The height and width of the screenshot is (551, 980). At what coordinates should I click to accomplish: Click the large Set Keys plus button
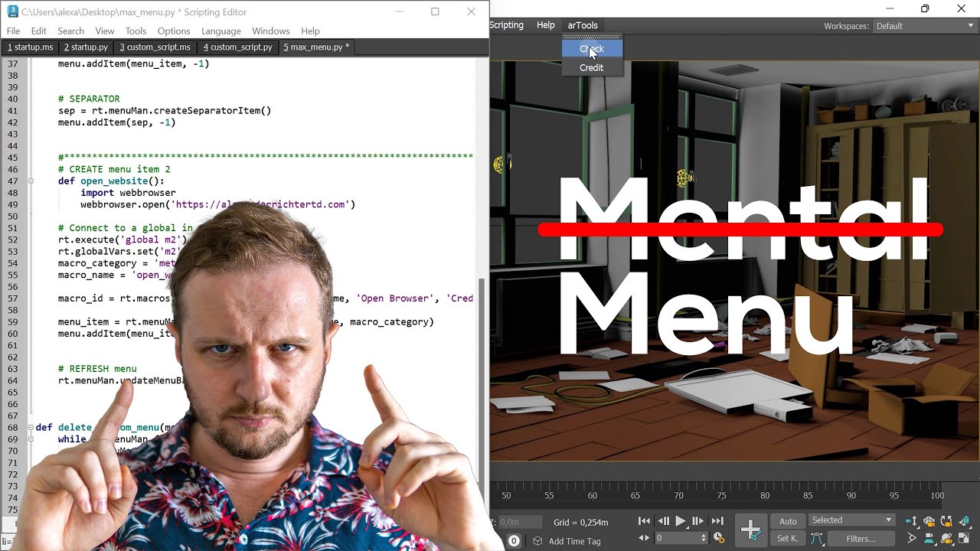(751, 530)
